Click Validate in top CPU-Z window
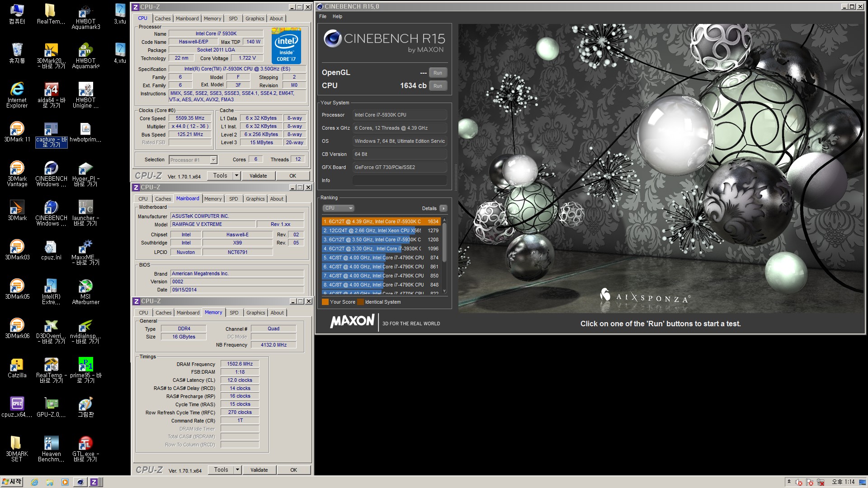 click(x=258, y=176)
